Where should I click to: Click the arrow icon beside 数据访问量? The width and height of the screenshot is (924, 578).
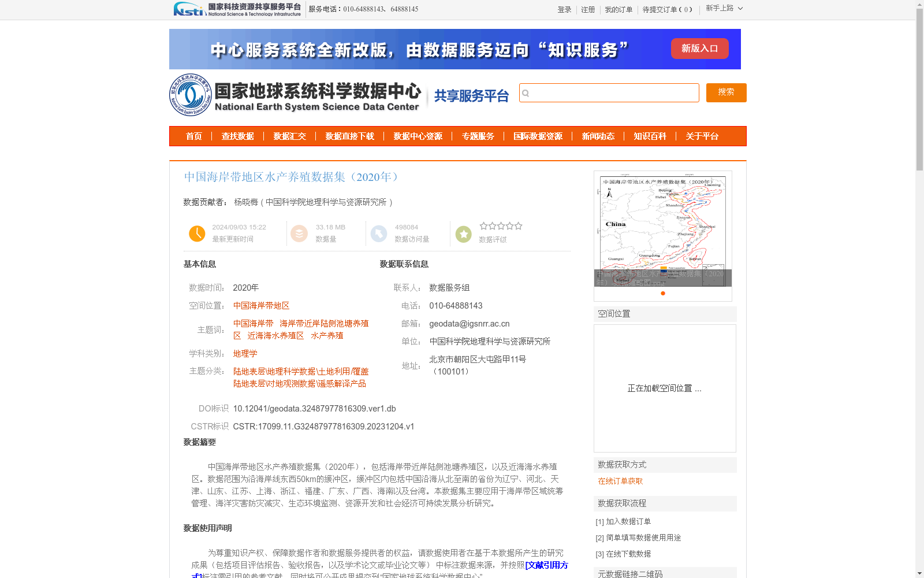pyautogui.click(x=378, y=234)
